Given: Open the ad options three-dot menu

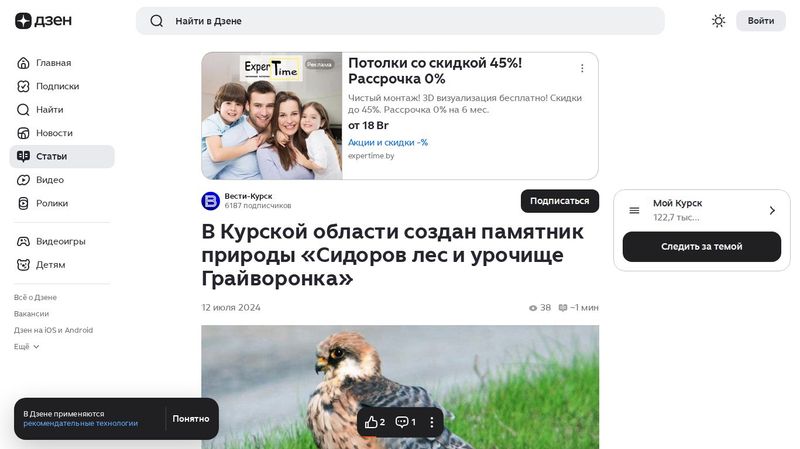Looking at the screenshot, I should [582, 68].
